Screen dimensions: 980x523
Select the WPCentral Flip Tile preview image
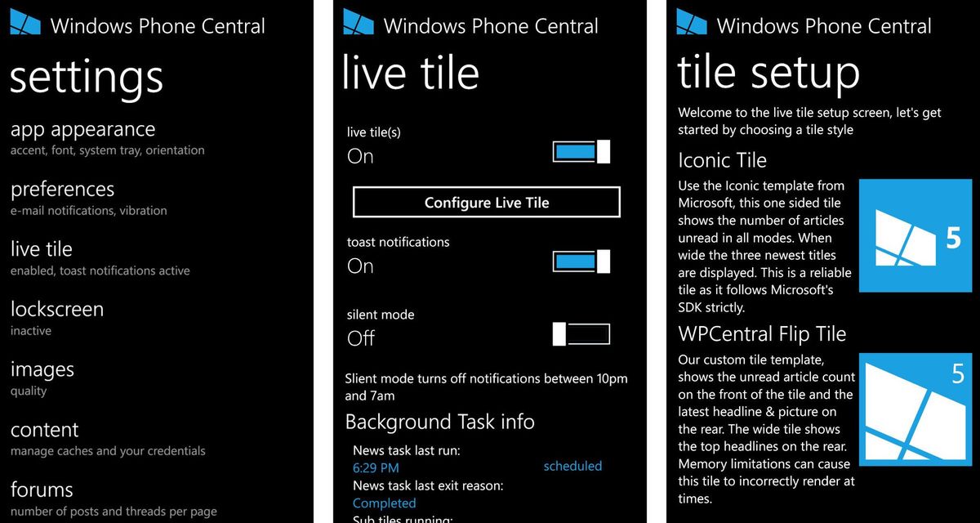coord(915,409)
